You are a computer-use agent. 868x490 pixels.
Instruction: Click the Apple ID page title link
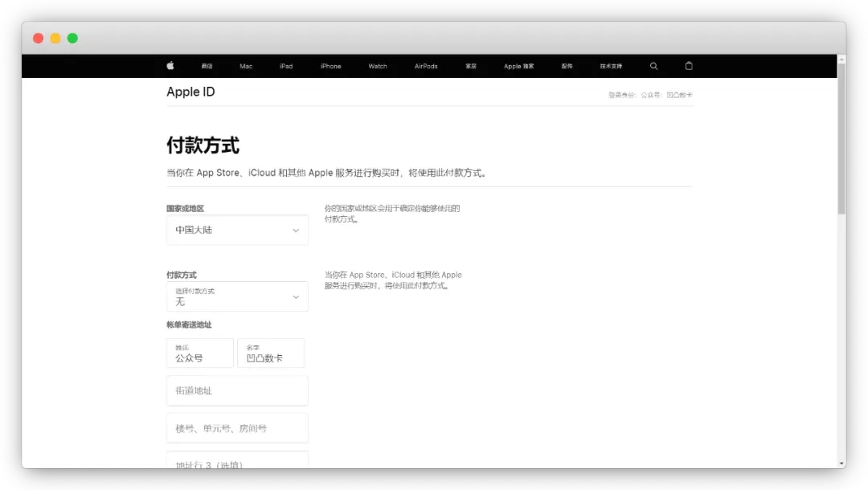pyautogui.click(x=190, y=92)
